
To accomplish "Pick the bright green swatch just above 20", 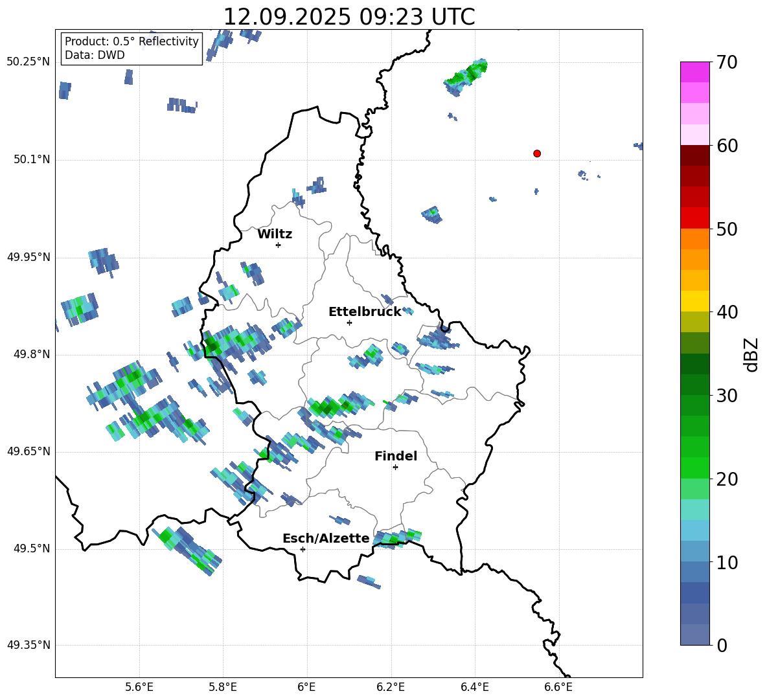I will (695, 468).
